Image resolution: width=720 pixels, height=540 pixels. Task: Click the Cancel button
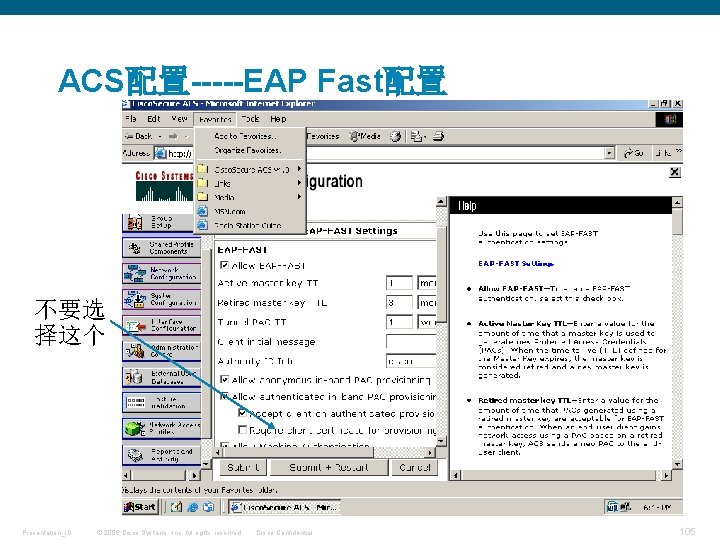click(415, 467)
